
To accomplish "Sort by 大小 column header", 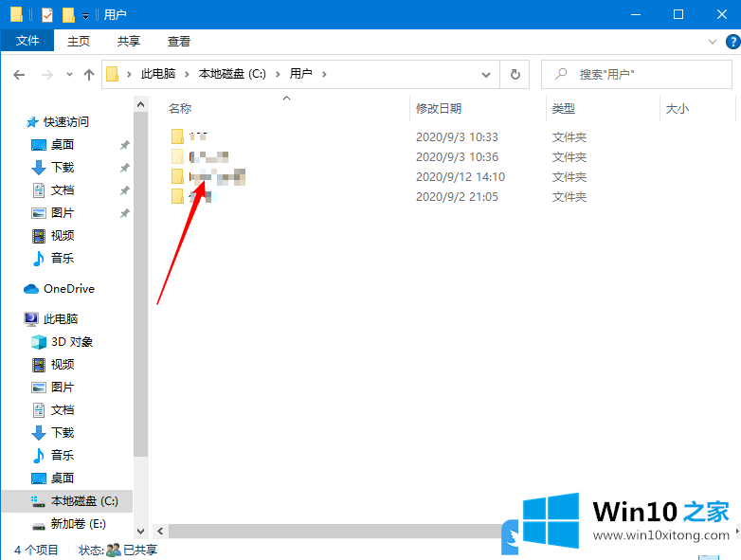I will 678,109.
